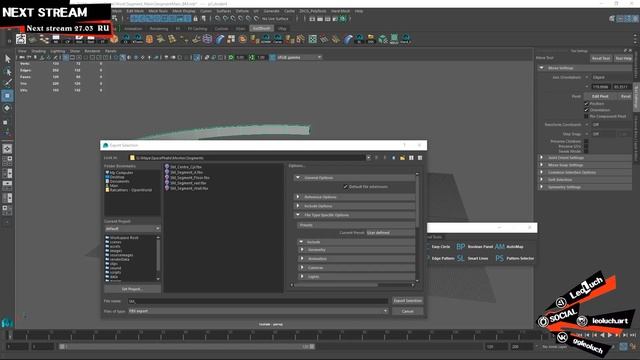Click the BP Boolean Panel icon

tap(461, 247)
